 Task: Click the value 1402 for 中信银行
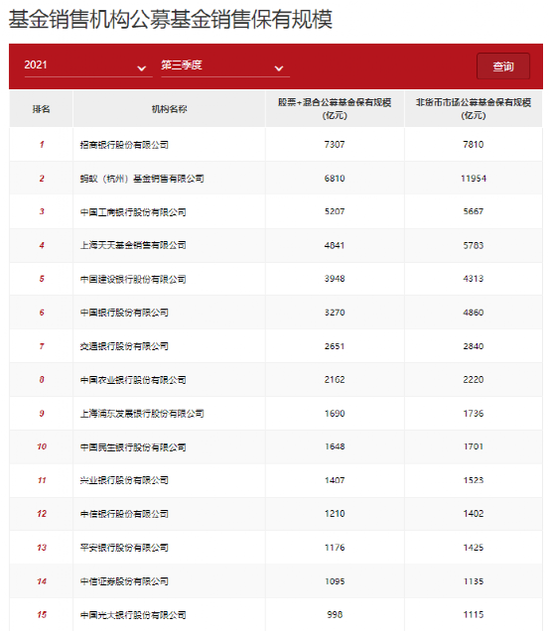[x=473, y=513]
